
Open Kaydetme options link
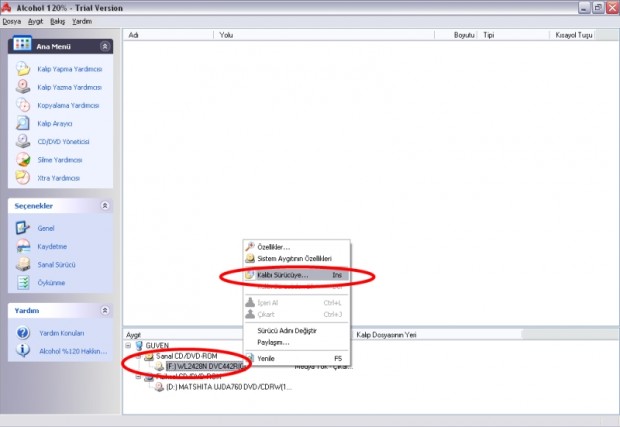pos(52,247)
